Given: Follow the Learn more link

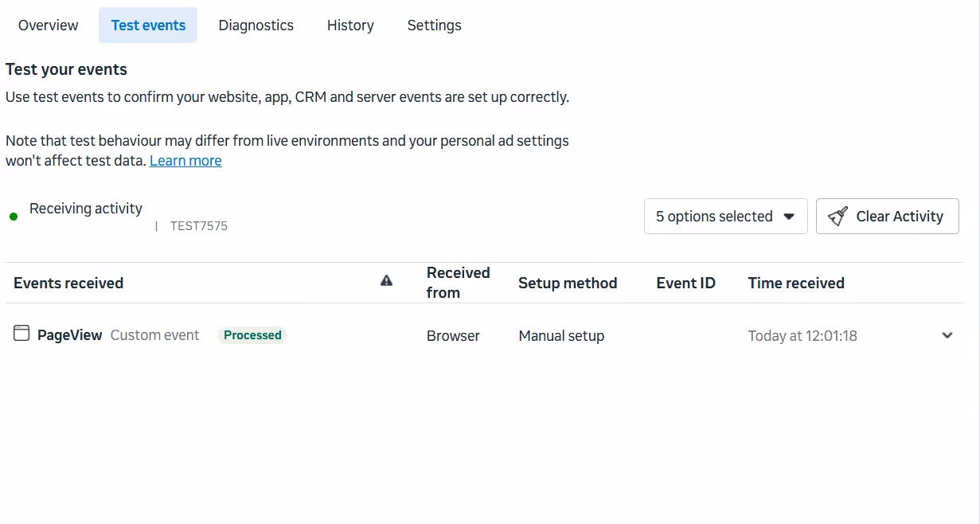Looking at the screenshot, I should (x=185, y=161).
